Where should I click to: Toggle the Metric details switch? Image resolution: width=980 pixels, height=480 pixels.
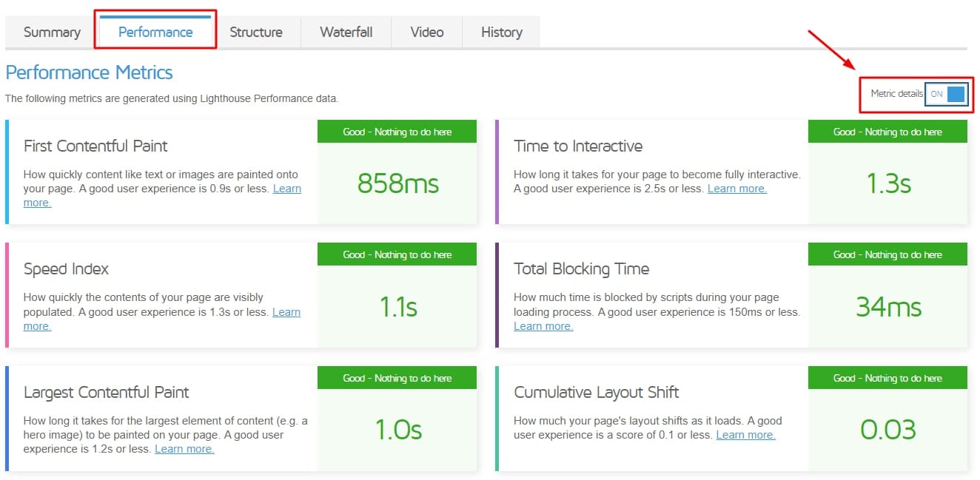(x=946, y=94)
